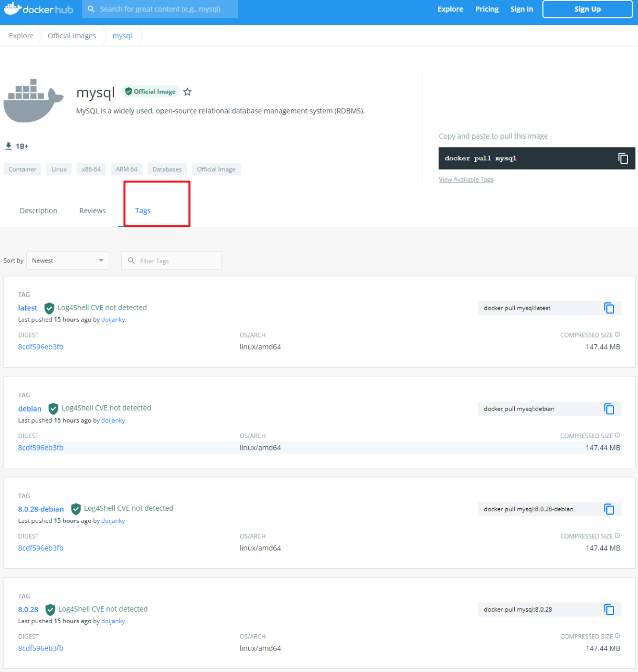
Task: Copy pull command for mysql:8.0.28-debian
Action: pyautogui.click(x=609, y=509)
